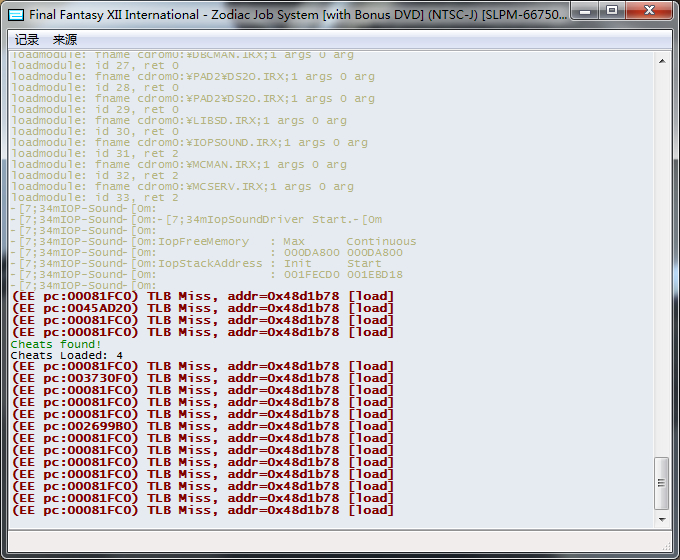Click the loadmodule IOPSOUND.IRX line
The height and width of the screenshot is (560, 680).
pyautogui.click(x=190, y=143)
